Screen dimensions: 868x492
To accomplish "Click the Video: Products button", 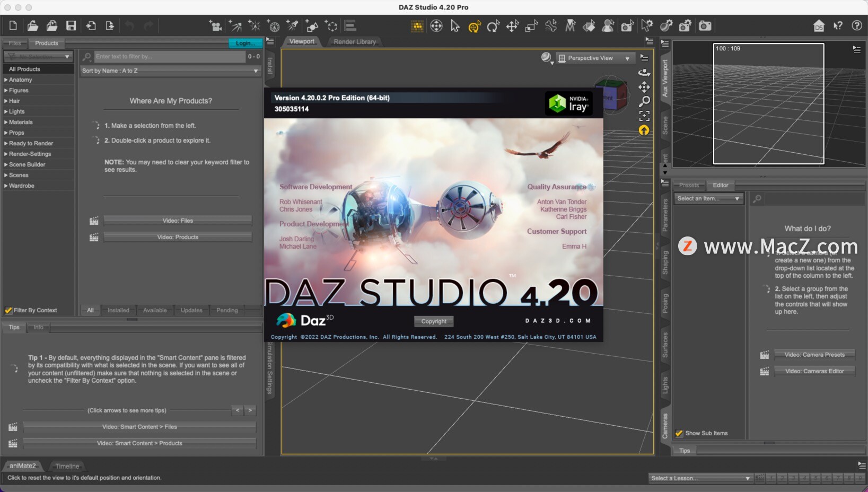I will click(x=178, y=237).
